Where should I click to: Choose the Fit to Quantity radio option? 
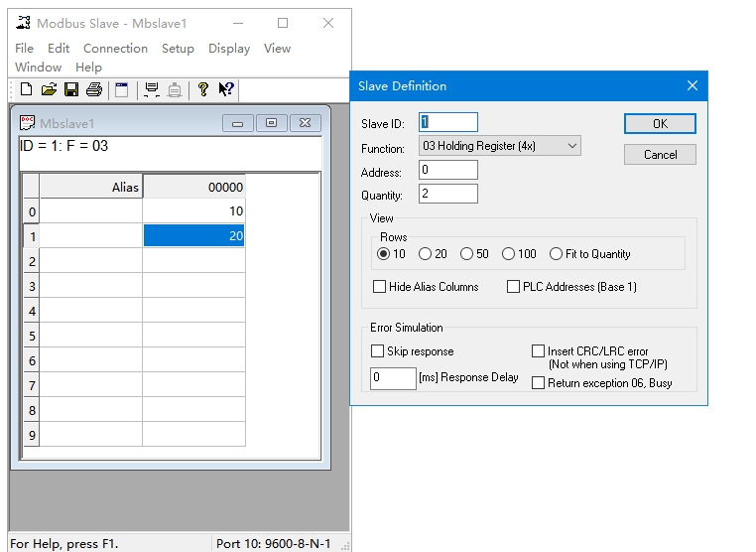[557, 254]
